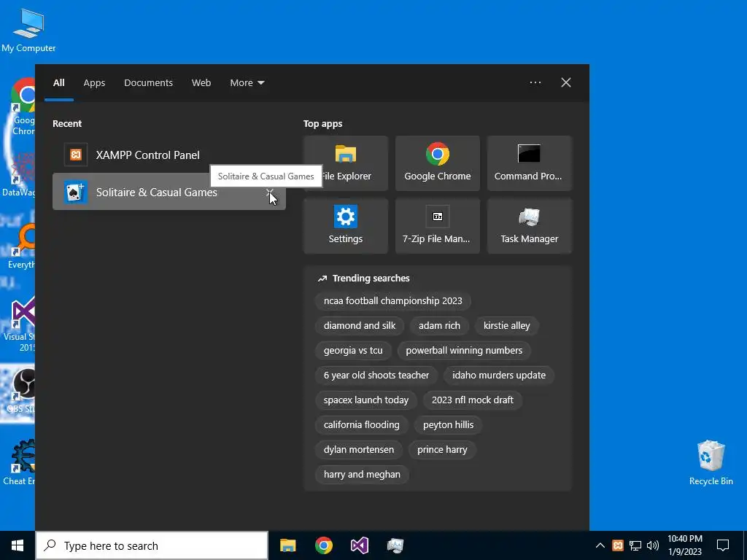Open the taskbar clock and date
This screenshot has height=560, width=747.
point(685,545)
